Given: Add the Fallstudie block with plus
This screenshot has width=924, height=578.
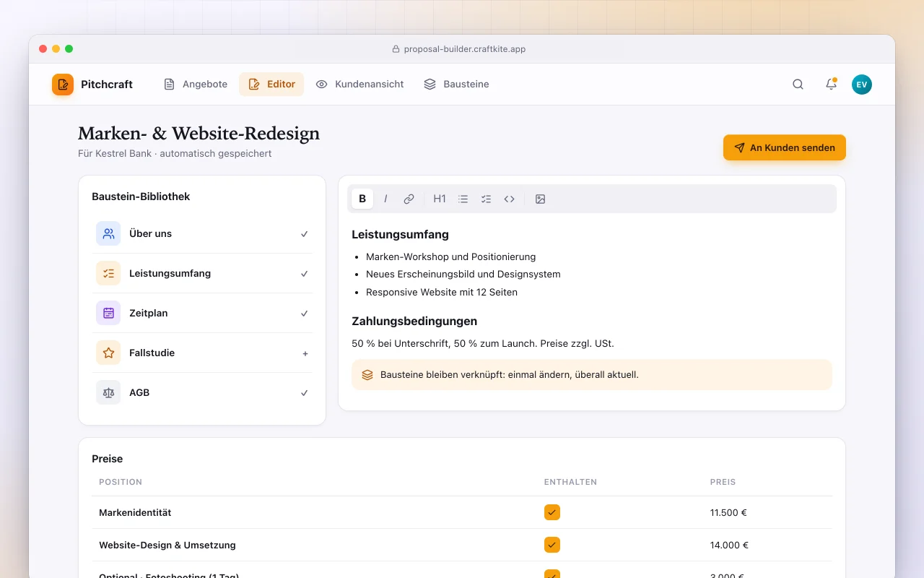Looking at the screenshot, I should coord(305,353).
